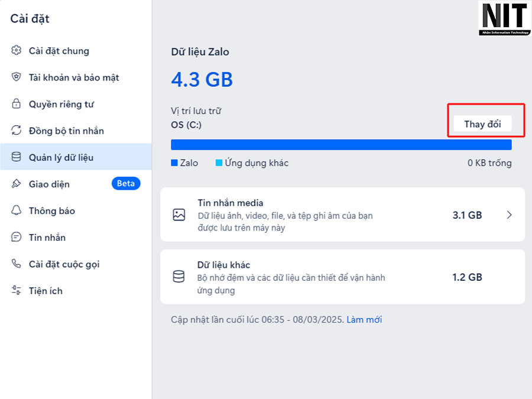532x399 pixels.
Task: Click the lock icon for Quyền riêng tư
Action: 16,103
